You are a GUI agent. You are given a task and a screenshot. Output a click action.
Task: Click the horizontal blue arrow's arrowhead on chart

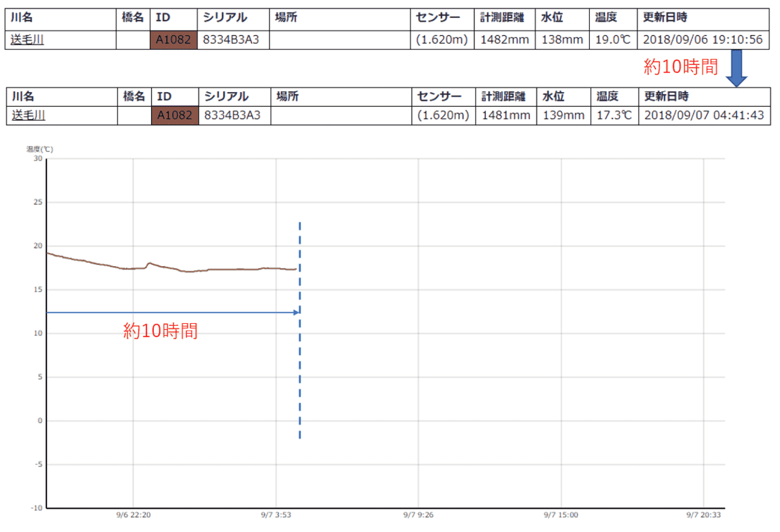coord(296,312)
